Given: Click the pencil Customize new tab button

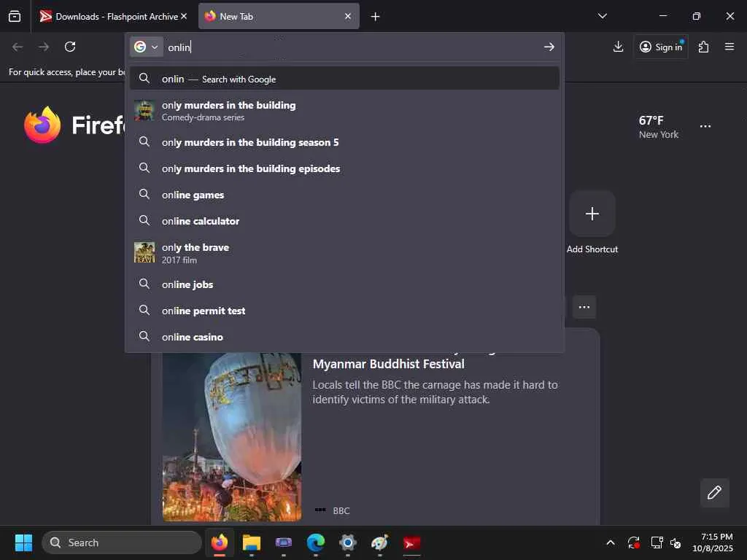Looking at the screenshot, I should pyautogui.click(x=714, y=492).
